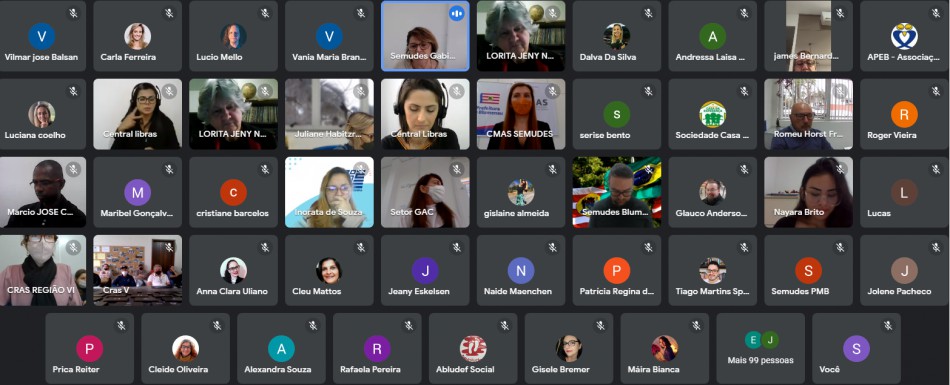Click the purple R avatar of Rafaela Pereira
This screenshot has width=950, height=385.
377,349
